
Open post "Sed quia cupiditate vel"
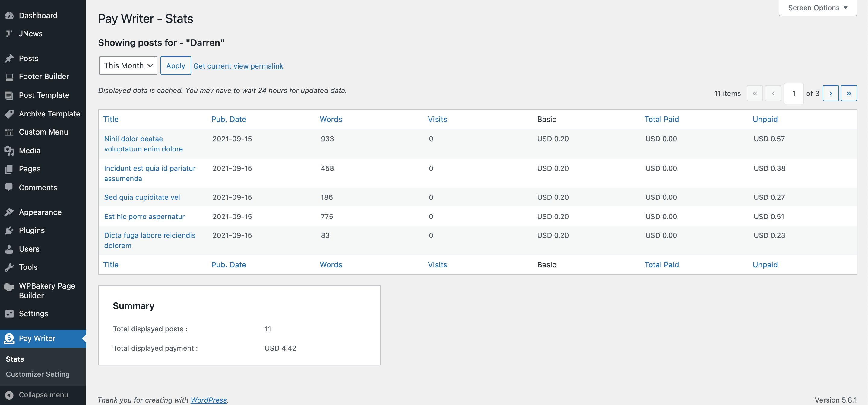(x=142, y=197)
